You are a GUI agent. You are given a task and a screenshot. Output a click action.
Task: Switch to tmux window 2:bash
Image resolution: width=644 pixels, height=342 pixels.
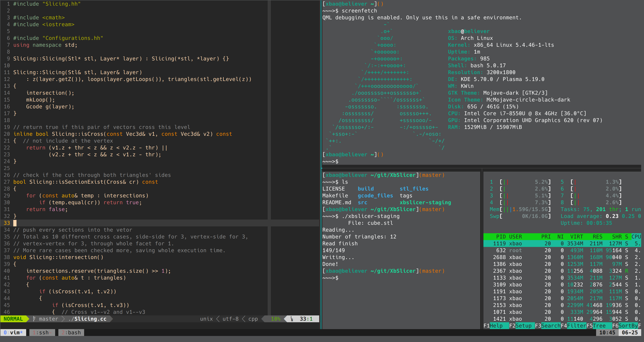tap(71, 333)
